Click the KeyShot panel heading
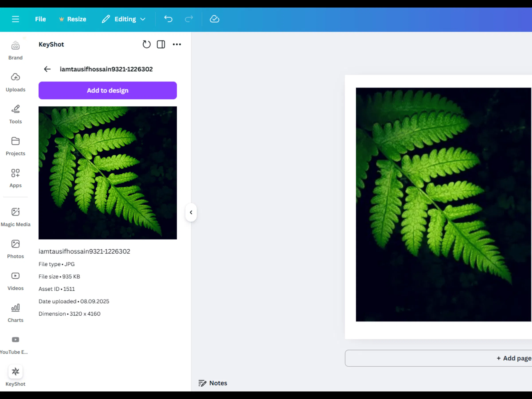The image size is (532, 399). tap(51, 45)
